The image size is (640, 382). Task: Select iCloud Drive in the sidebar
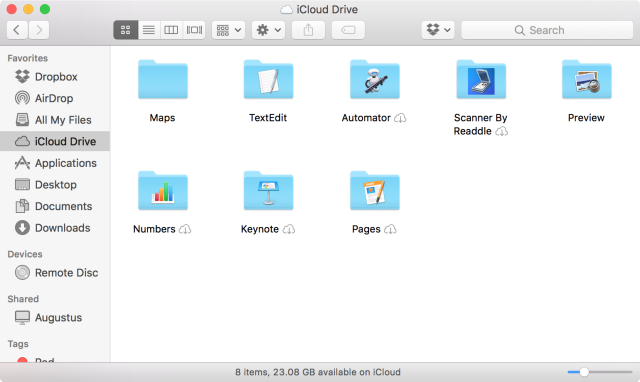55,141
